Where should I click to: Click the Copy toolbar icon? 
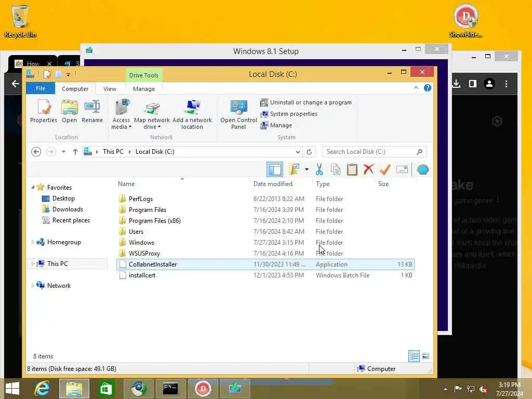[x=335, y=169]
